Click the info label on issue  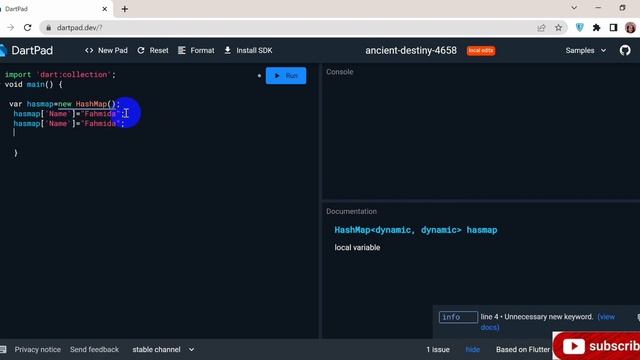pyautogui.click(x=458, y=317)
